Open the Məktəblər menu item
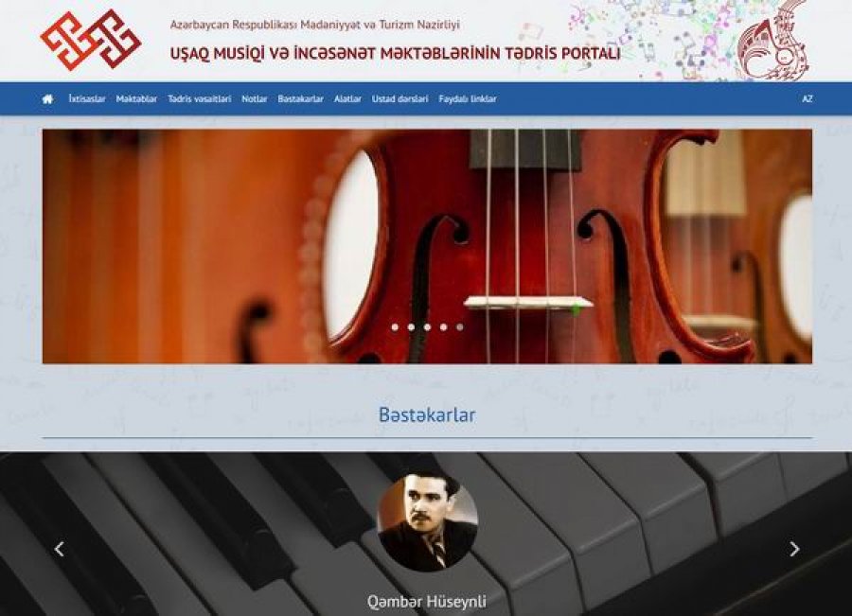Screen dimensions: 852x616 tap(136, 98)
